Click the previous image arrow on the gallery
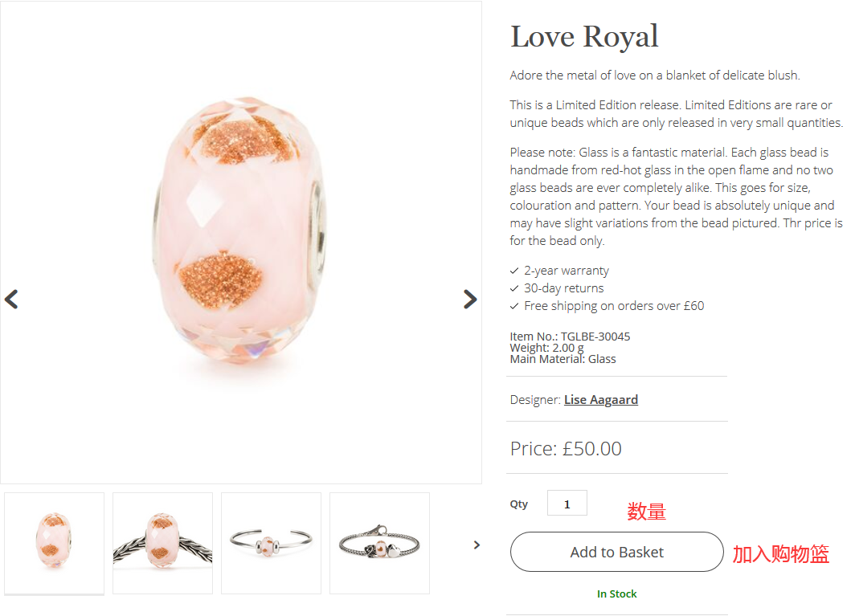 coord(11,300)
